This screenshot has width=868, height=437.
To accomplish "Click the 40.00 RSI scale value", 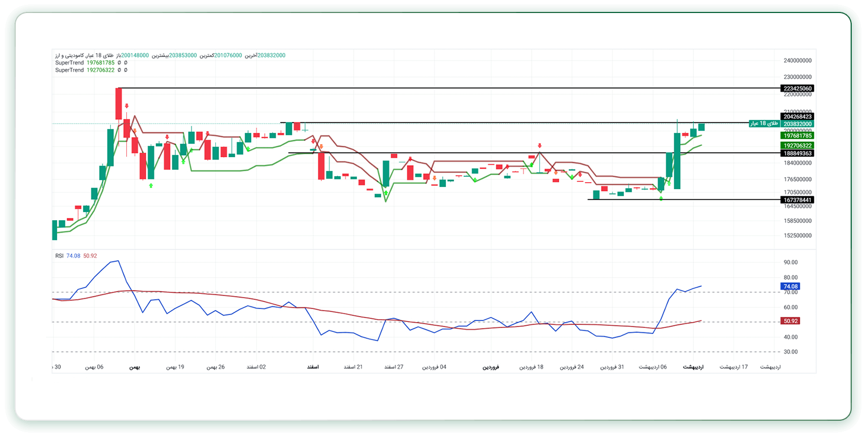I will (x=790, y=337).
